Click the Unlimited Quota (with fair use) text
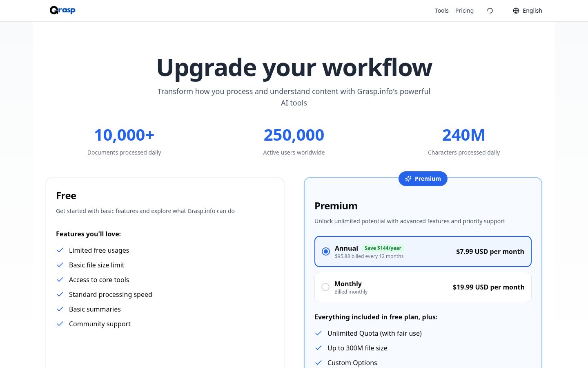The image size is (588, 368). pos(374,333)
